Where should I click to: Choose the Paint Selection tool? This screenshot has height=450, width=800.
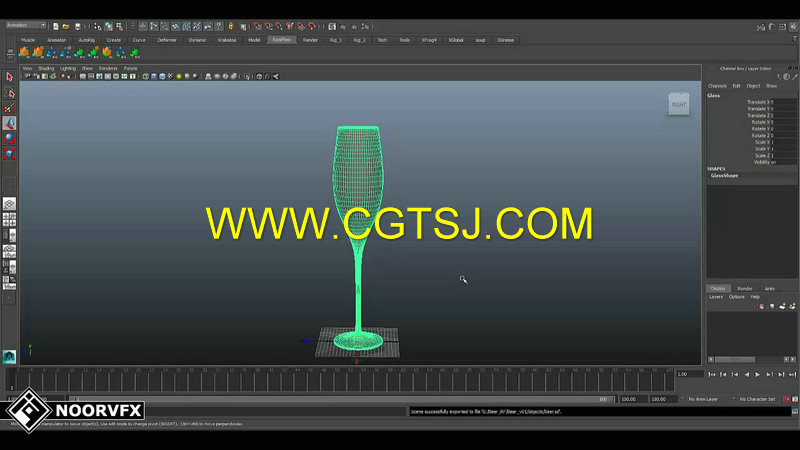click(x=9, y=108)
